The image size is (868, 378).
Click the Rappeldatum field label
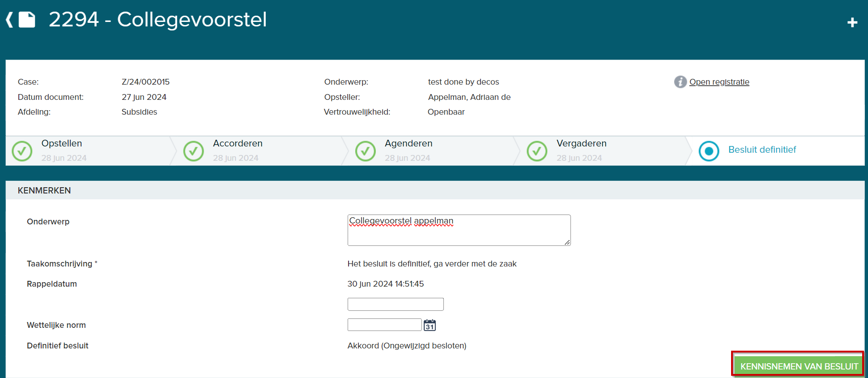(51, 284)
